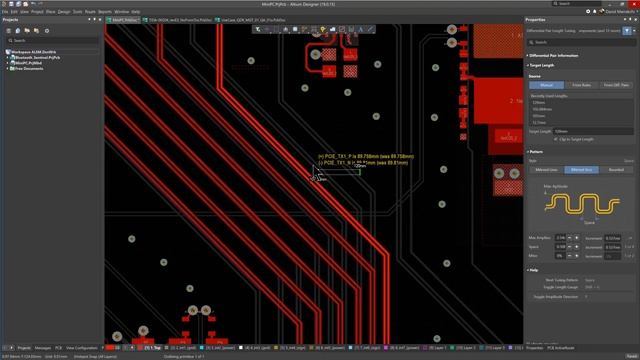Decrease the Max Amplitude value

tap(569, 238)
